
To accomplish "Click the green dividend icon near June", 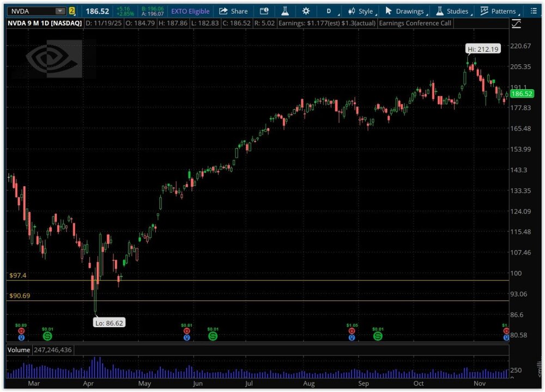I will (213, 336).
